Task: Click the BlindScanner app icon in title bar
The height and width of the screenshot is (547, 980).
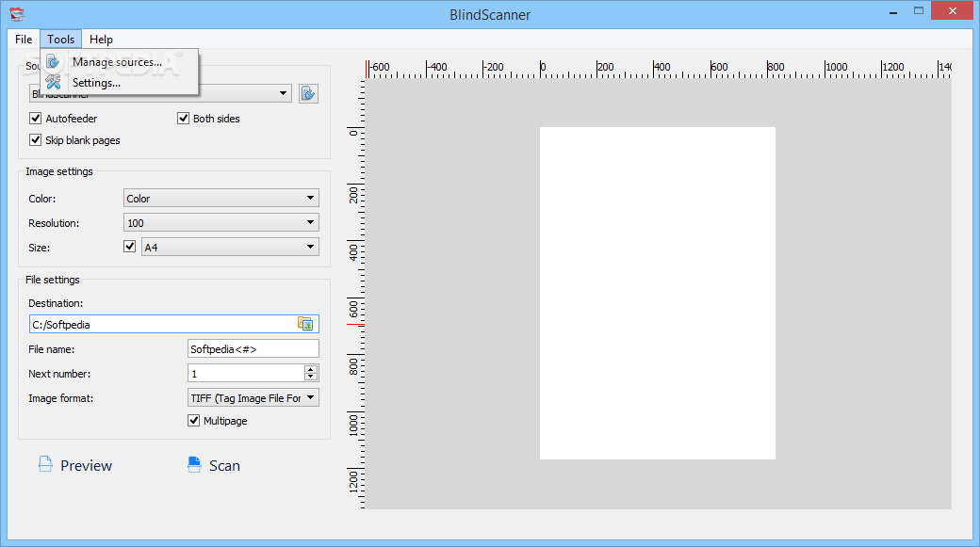Action: pyautogui.click(x=17, y=14)
